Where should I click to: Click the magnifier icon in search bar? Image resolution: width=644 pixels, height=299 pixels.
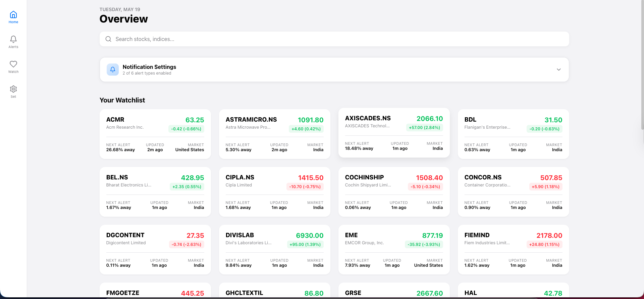coord(108,39)
